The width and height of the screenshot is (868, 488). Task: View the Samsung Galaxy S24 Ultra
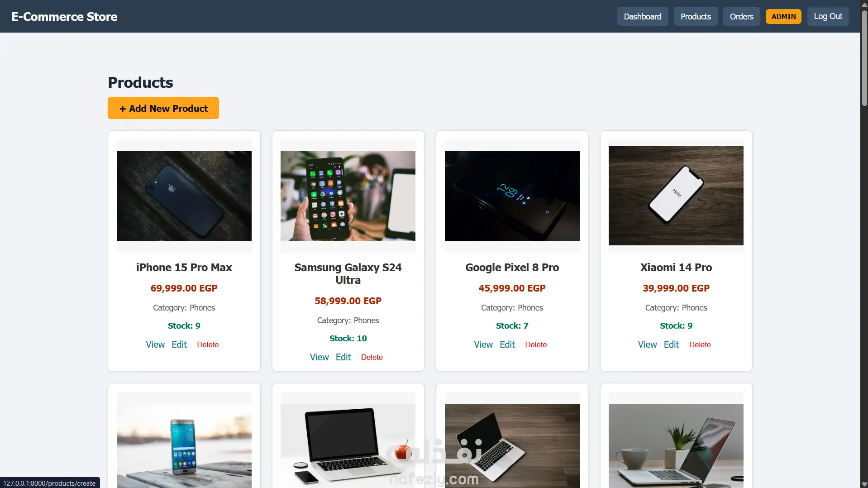(319, 357)
